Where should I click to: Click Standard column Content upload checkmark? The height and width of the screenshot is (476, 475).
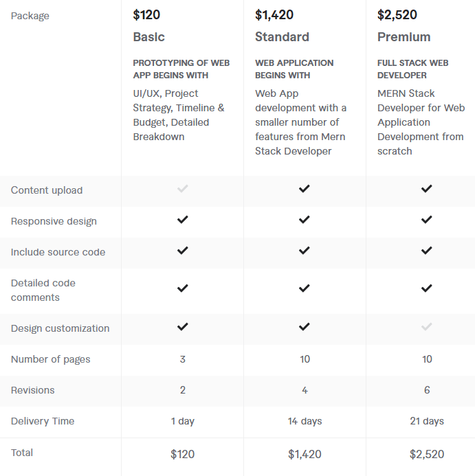pyautogui.click(x=305, y=188)
